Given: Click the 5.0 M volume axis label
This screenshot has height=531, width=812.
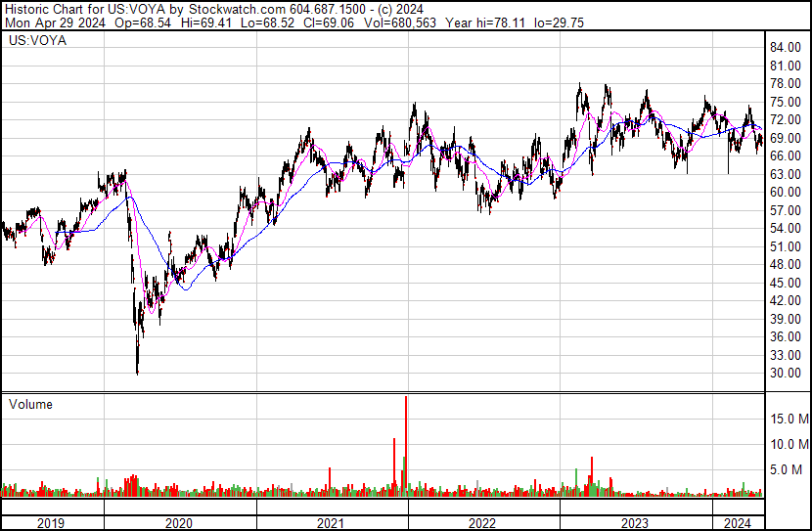Looking at the screenshot, I should pos(787,470).
